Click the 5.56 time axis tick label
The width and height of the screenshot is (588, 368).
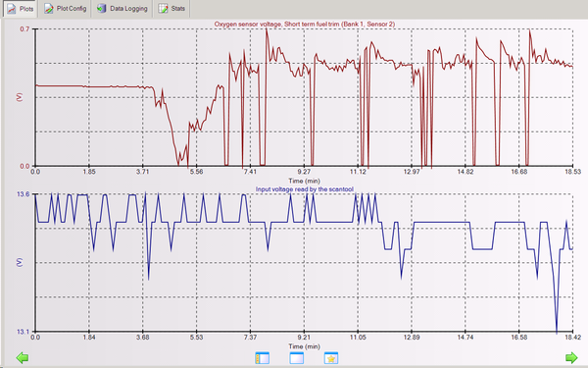pyautogui.click(x=197, y=172)
